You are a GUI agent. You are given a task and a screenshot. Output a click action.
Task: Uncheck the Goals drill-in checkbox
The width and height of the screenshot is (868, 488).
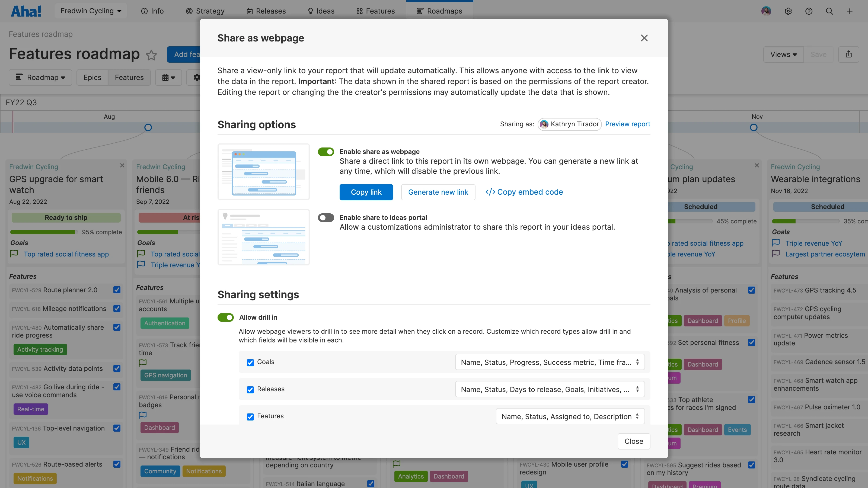pyautogui.click(x=250, y=362)
